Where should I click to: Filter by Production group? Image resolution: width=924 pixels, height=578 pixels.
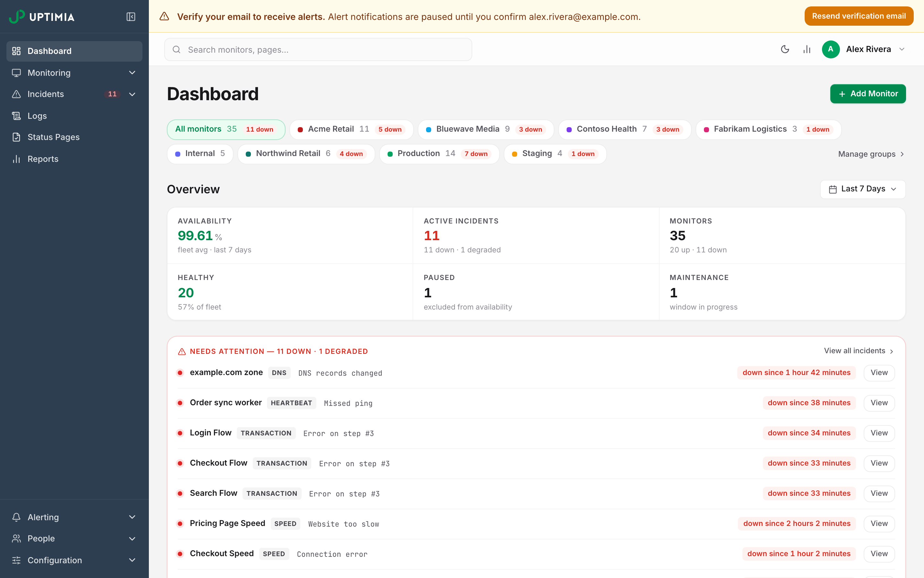[x=439, y=154]
